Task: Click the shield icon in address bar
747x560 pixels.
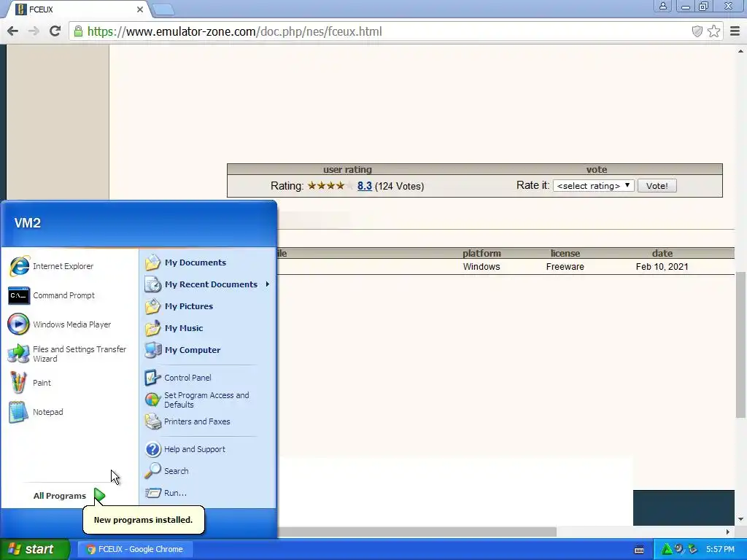Action: click(697, 31)
